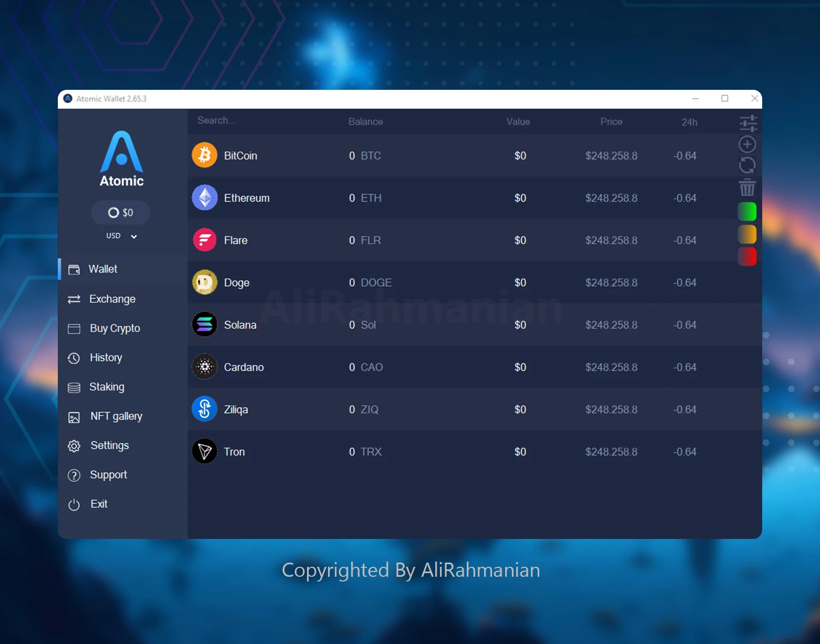
Task: Go to the Staking section
Action: [107, 387]
